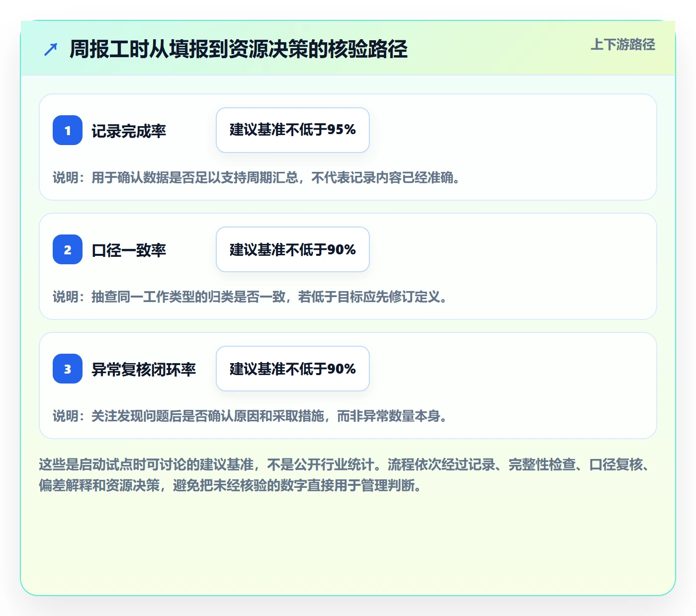Viewport: 696px width, 616px height.
Task: Click the heading 周报工时从填报到资源决策的核验路径
Action: pos(239,49)
